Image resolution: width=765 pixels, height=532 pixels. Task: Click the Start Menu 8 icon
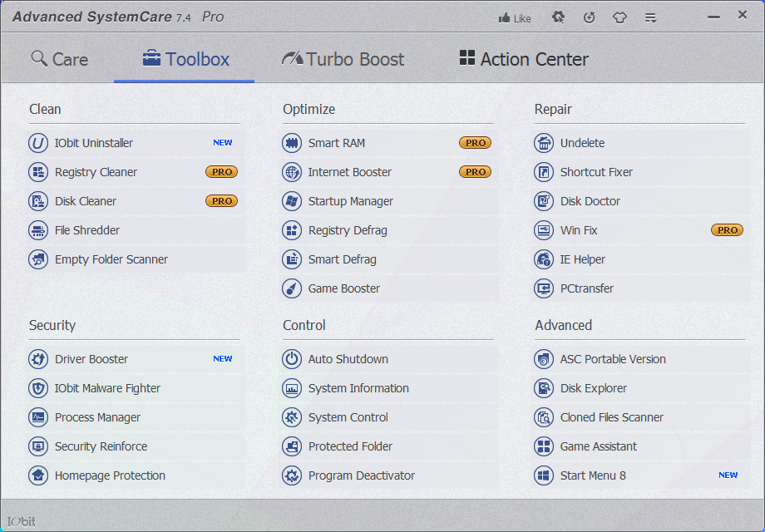544,475
